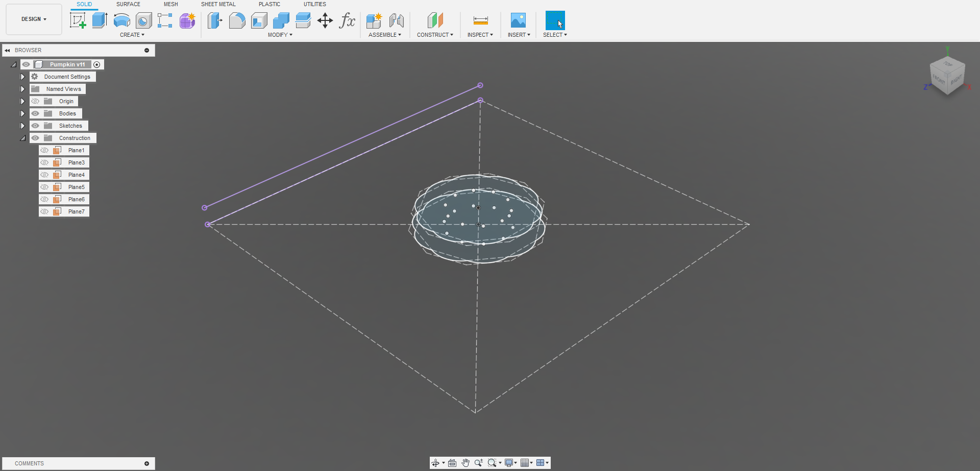
Task: Open the DESIGN workspace dropdown
Action: (x=34, y=19)
